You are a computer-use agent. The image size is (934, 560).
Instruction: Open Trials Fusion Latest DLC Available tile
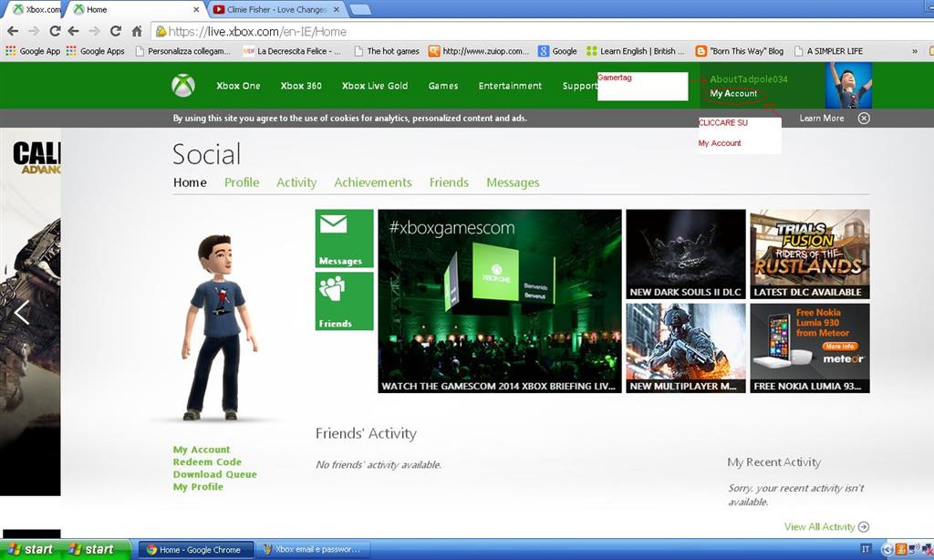pyautogui.click(x=810, y=254)
